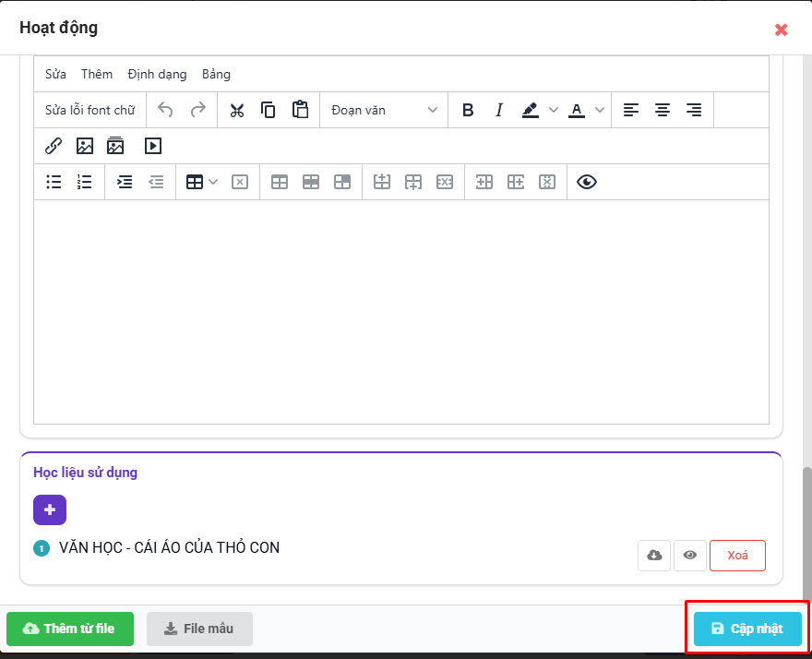The image size is (812, 659).
Task: Toggle italic formatting
Action: tap(499, 110)
